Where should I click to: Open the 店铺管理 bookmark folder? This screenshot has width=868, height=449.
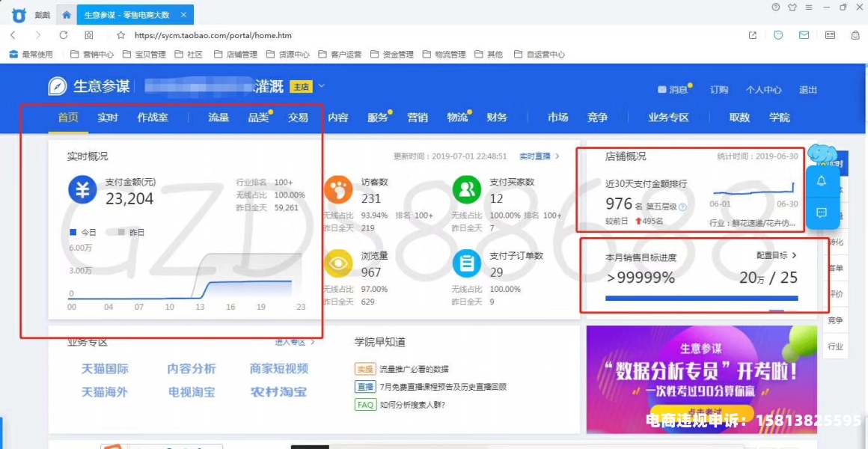point(236,55)
